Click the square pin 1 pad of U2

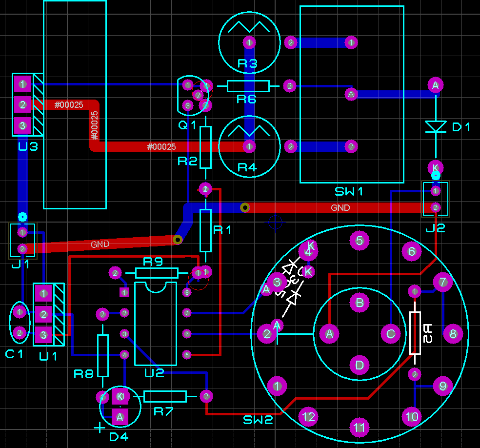(x=124, y=293)
